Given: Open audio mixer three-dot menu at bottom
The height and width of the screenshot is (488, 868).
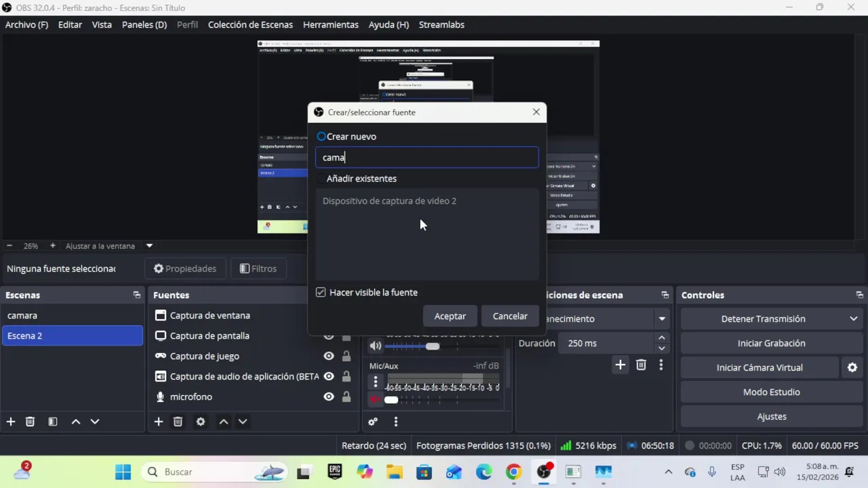Looking at the screenshot, I should [396, 422].
